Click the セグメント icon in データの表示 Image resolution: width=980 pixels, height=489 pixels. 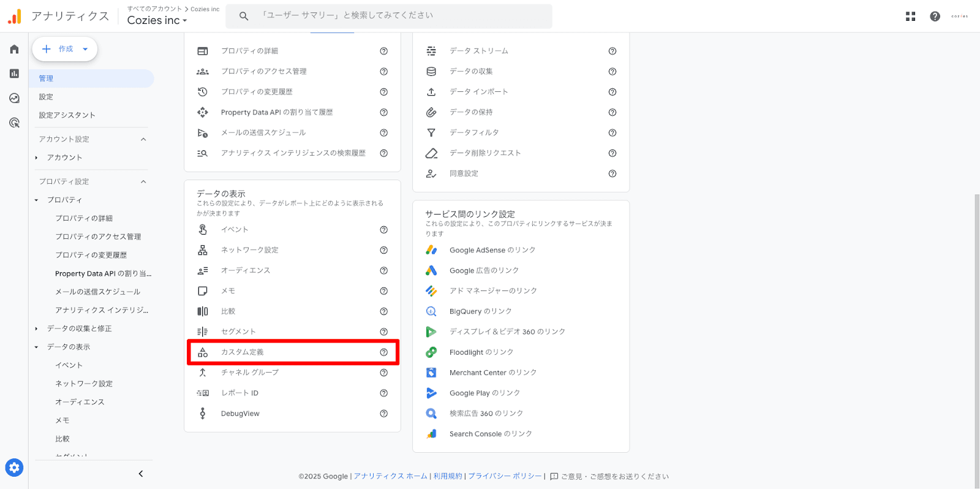(x=203, y=332)
